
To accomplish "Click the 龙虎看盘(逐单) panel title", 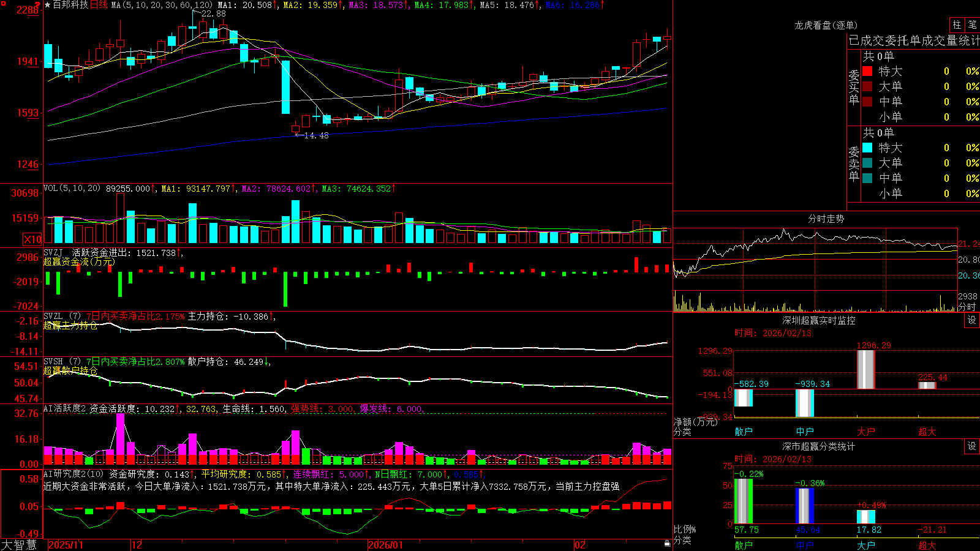I will (x=826, y=25).
